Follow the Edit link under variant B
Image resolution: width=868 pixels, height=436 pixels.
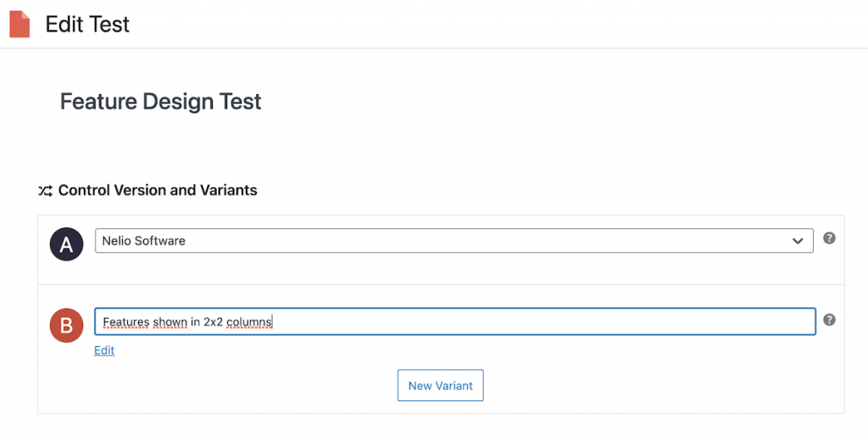pos(104,350)
